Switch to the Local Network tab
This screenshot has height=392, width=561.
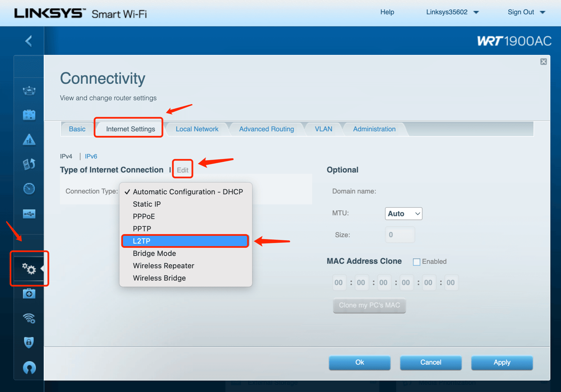click(x=197, y=129)
